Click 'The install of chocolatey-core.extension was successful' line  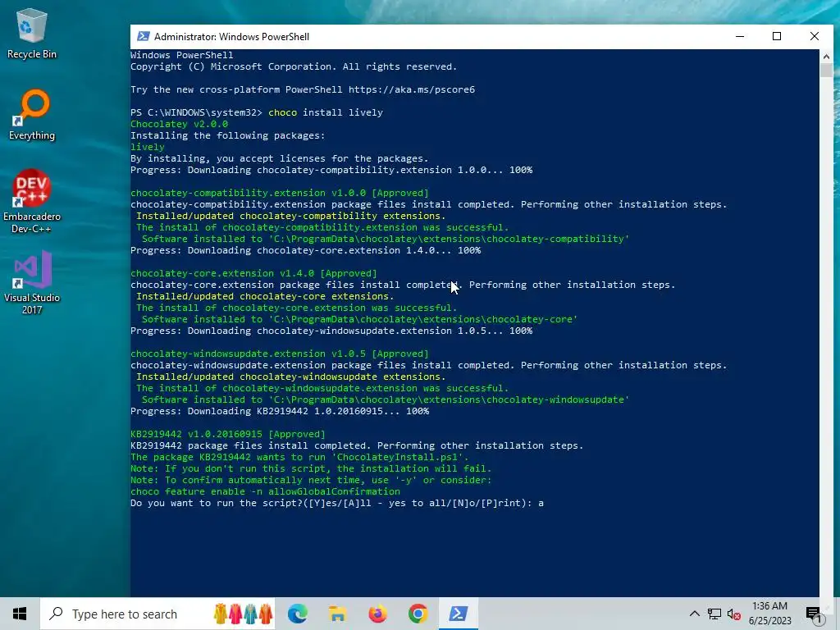pos(296,308)
